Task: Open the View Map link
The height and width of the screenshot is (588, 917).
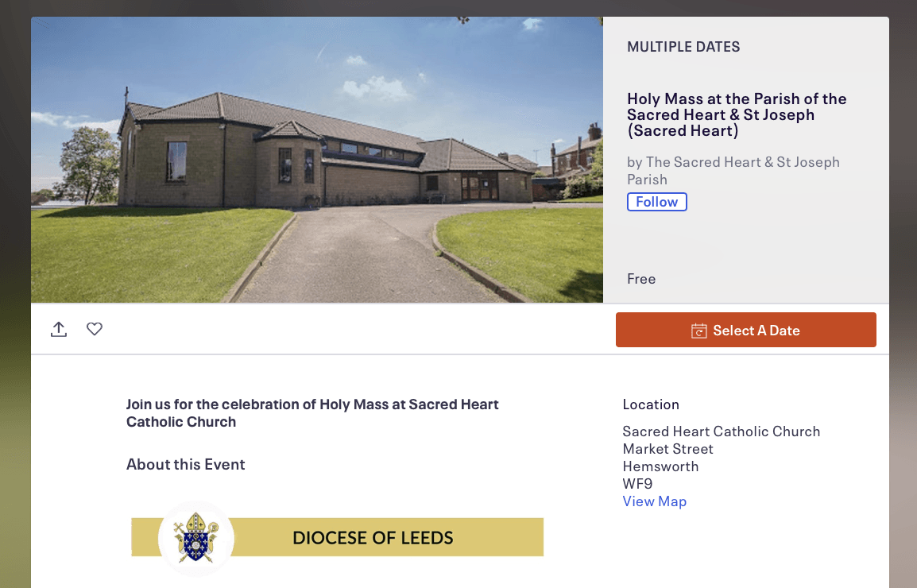Action: pos(654,501)
